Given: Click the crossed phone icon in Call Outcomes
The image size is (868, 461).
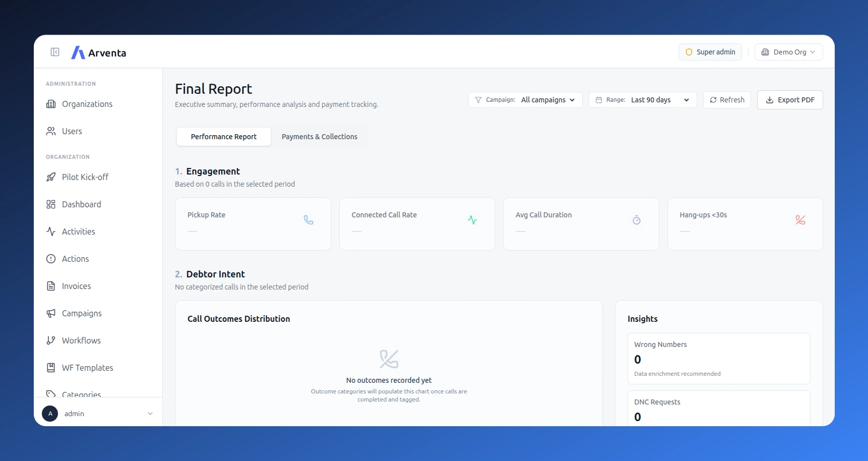Looking at the screenshot, I should coord(389,359).
